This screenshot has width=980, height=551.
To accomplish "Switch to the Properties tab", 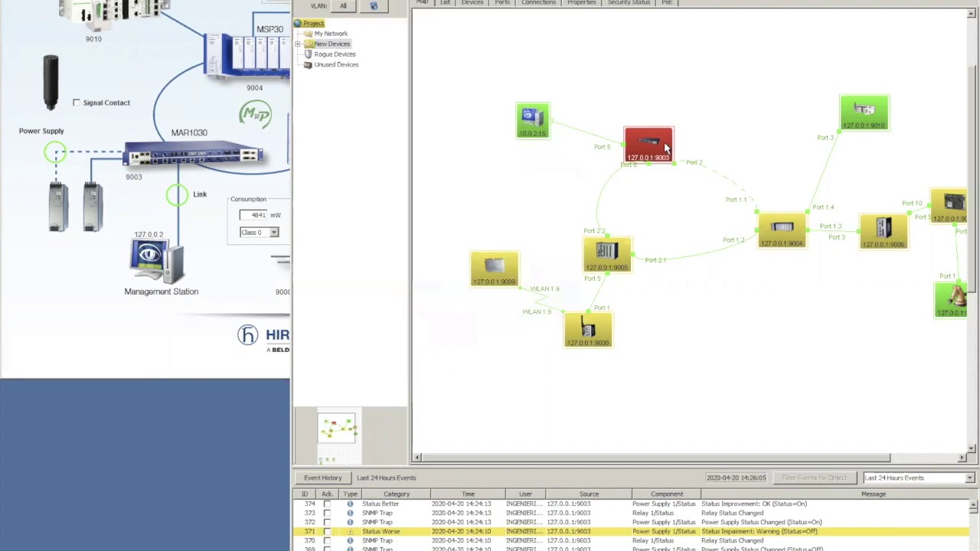I will [x=582, y=3].
